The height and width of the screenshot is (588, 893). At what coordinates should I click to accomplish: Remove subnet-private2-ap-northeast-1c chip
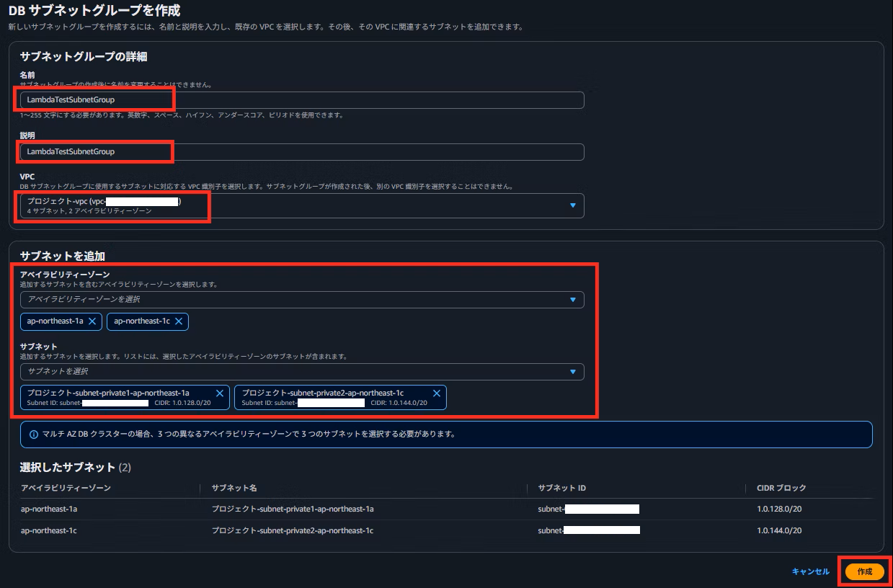point(436,393)
